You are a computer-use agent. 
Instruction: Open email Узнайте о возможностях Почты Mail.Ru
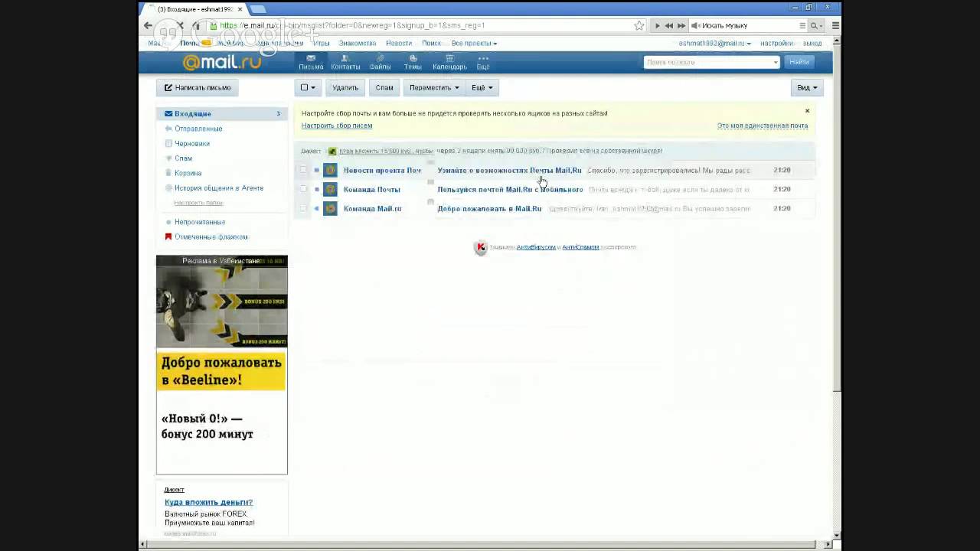pos(509,171)
